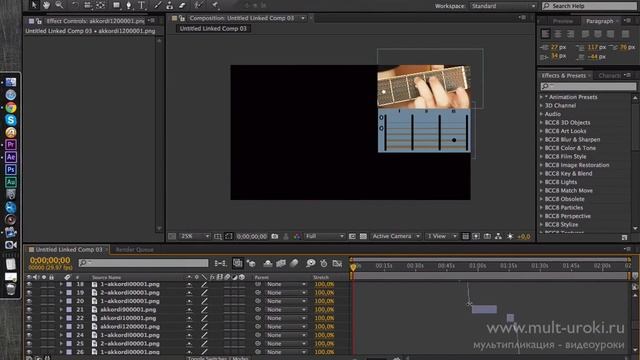Open the 1 View layout dropdown
Viewport: 640px width, 360px height.
(x=441, y=236)
